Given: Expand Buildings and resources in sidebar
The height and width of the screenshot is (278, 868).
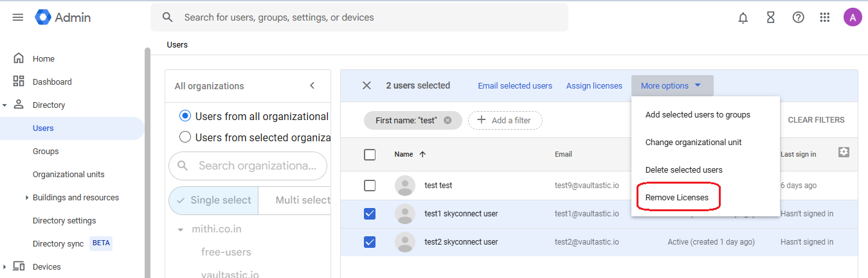Looking at the screenshot, I should (x=26, y=198).
